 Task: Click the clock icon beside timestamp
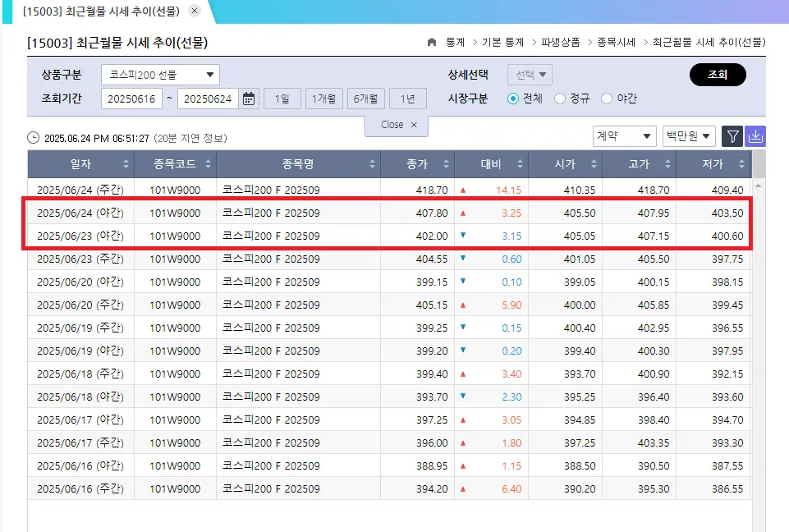pos(33,138)
